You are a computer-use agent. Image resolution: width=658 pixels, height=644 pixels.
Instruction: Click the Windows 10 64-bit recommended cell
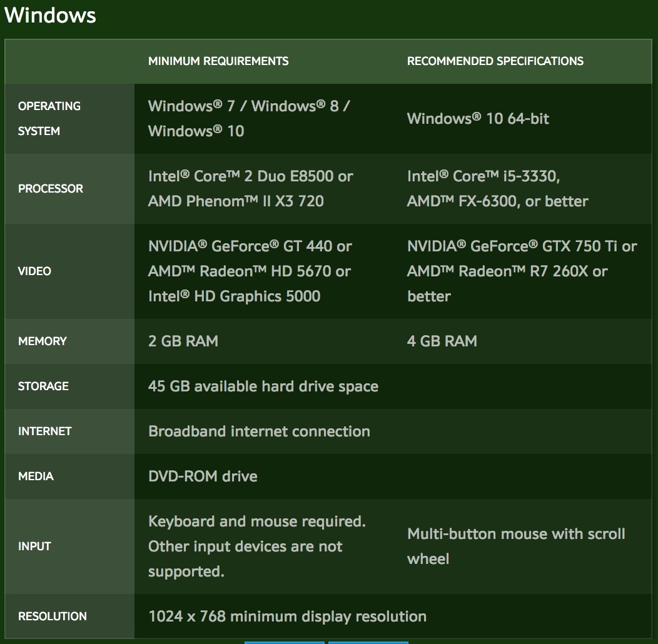(478, 119)
